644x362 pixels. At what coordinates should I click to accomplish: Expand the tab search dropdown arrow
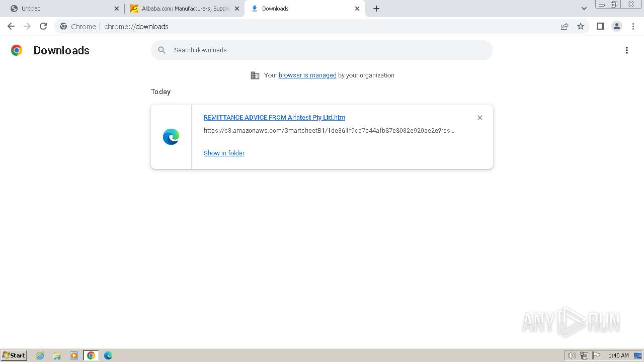click(x=584, y=9)
